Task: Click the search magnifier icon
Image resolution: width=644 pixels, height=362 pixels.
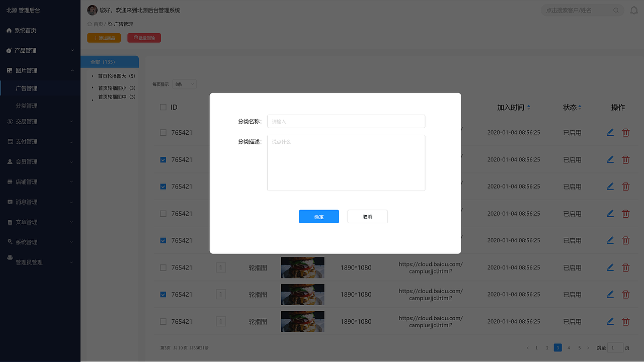Action: (616, 10)
